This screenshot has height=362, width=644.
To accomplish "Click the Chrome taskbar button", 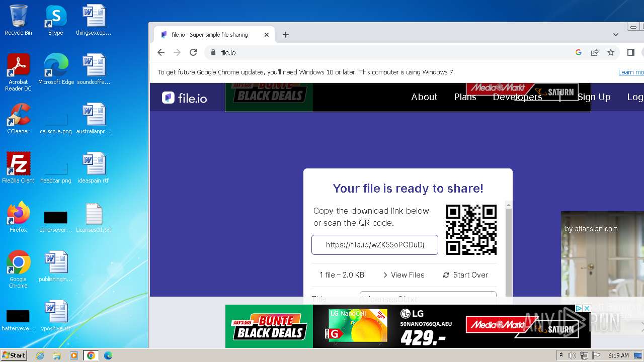I will (x=91, y=355).
